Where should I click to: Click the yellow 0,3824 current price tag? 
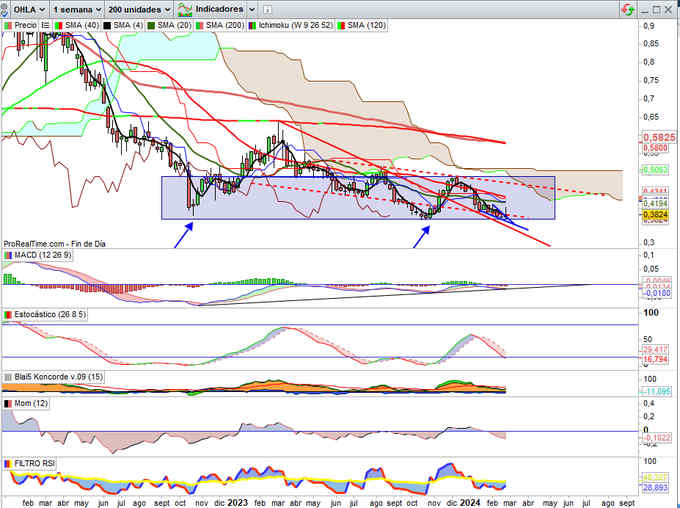[655, 214]
